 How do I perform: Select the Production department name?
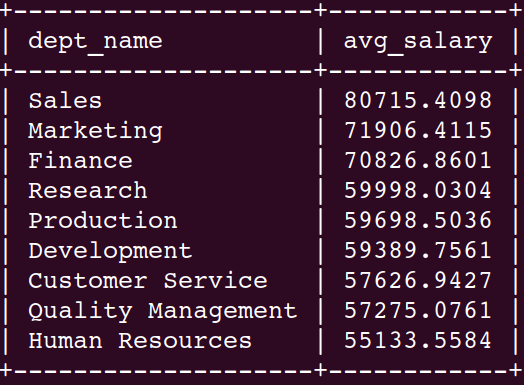(103, 221)
